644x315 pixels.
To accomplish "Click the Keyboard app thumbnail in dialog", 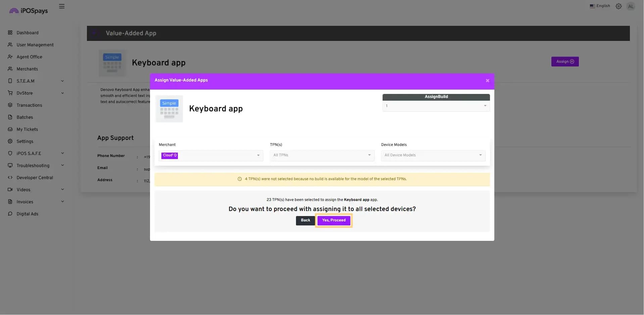I will pos(169,109).
